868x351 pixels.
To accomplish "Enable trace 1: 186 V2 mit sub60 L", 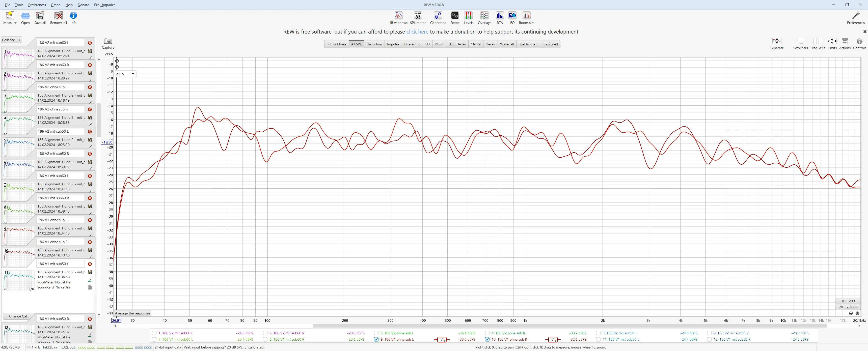I will click(x=154, y=333).
